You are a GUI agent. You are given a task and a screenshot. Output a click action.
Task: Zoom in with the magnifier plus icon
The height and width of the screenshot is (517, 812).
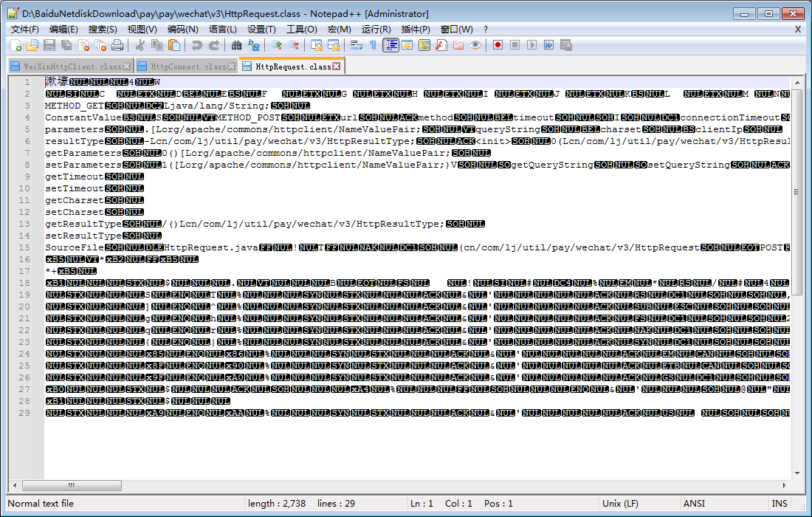pyautogui.click(x=277, y=46)
